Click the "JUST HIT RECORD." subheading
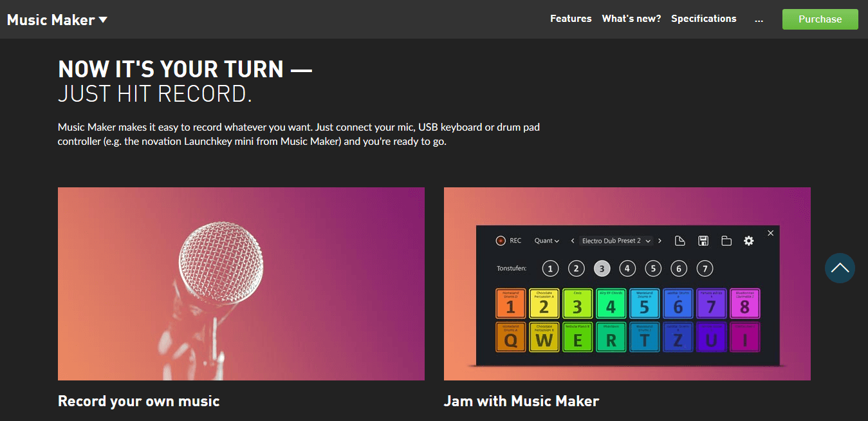This screenshot has width=868, height=421. [154, 94]
